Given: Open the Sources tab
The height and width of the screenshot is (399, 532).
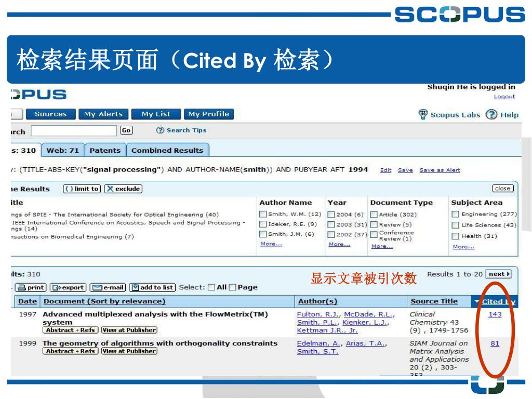Looking at the screenshot, I should [x=51, y=114].
